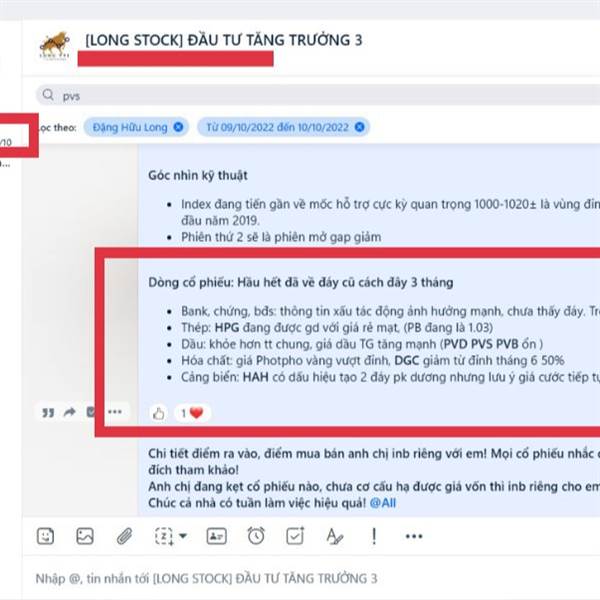Open the sticker emoji picker
The width and height of the screenshot is (600, 600).
coord(46,536)
